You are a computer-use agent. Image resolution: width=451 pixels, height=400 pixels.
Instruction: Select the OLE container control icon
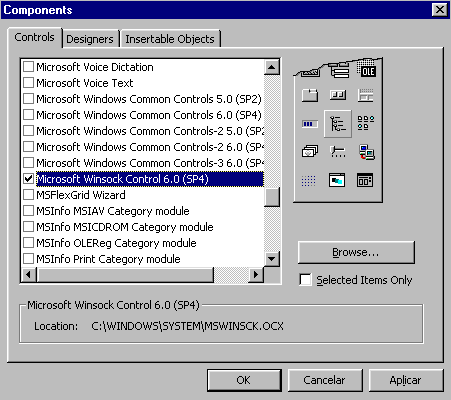[366, 69]
